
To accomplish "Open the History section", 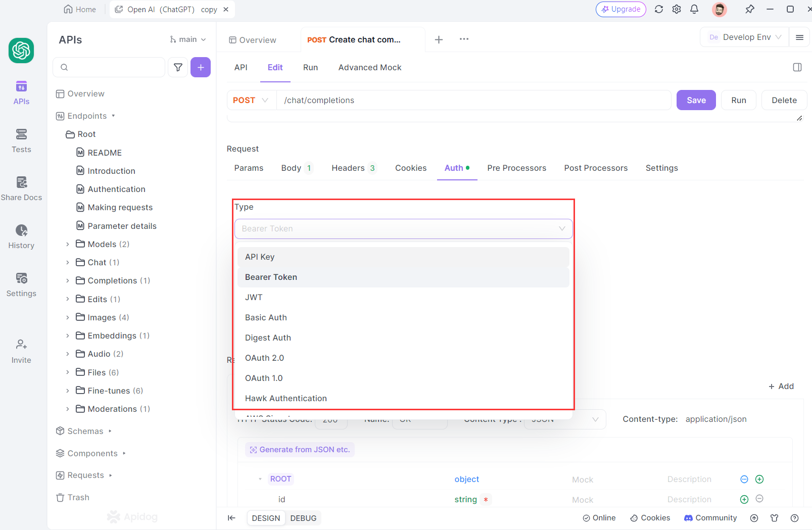I will click(21, 237).
